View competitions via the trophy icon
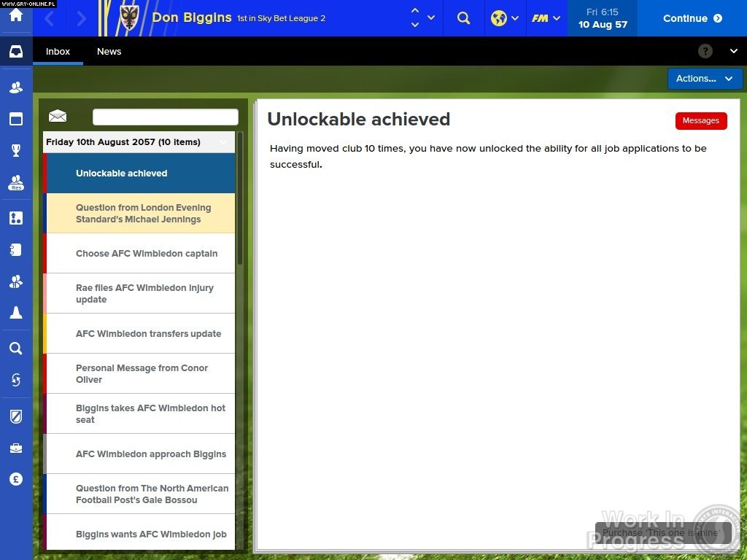The image size is (747, 560). [x=16, y=151]
